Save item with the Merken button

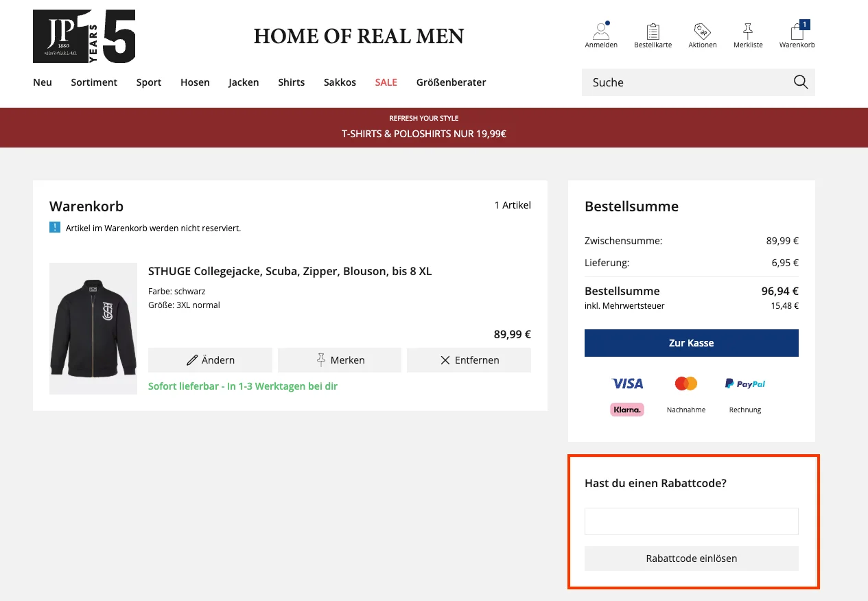coord(340,360)
